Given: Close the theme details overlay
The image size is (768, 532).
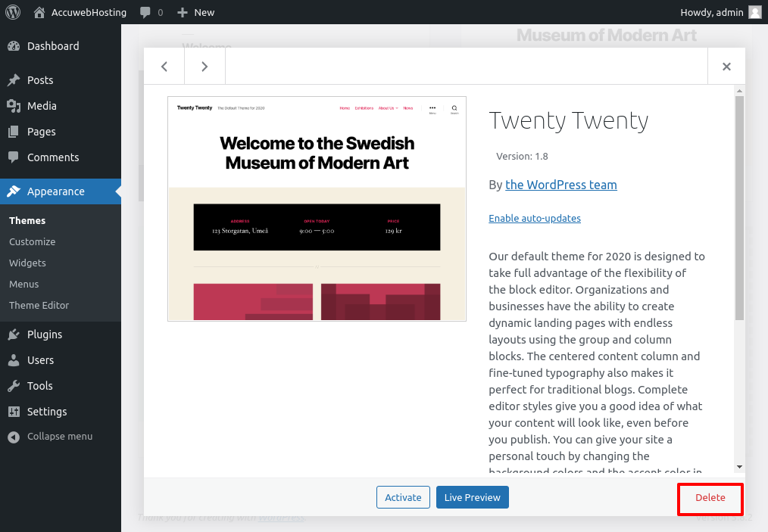Looking at the screenshot, I should pos(726,66).
